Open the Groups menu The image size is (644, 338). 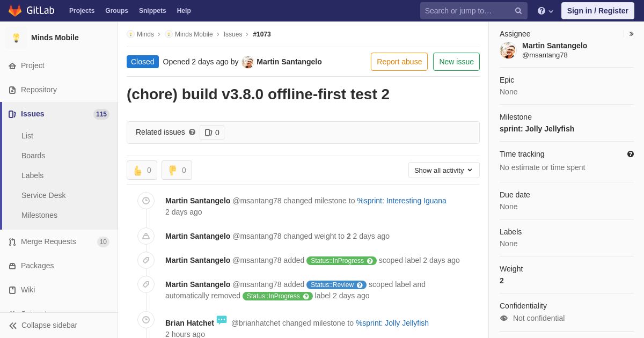point(116,11)
